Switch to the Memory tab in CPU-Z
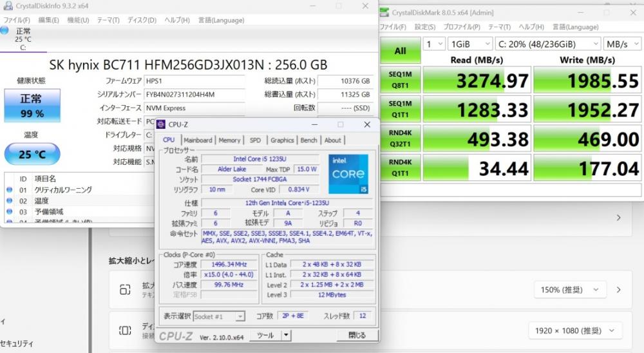This screenshot has height=353, width=644. (x=229, y=140)
